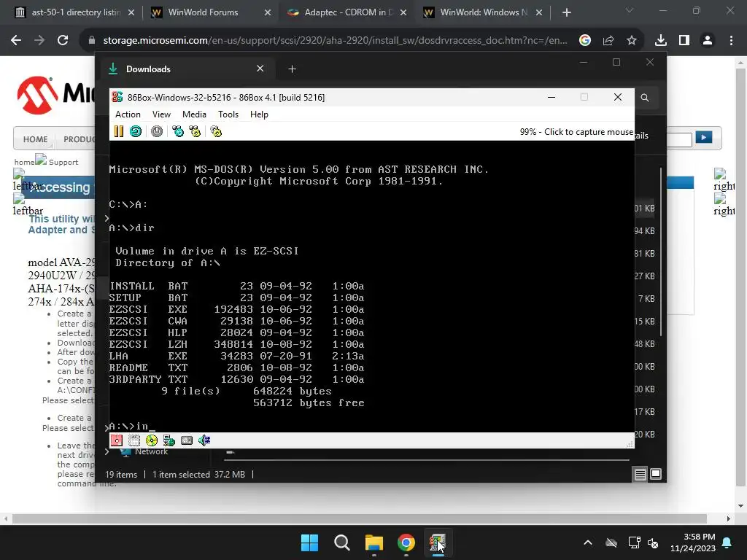Viewport: 747px width, 560px height.
Task: Click Chrome share page icon
Action: click(x=608, y=41)
